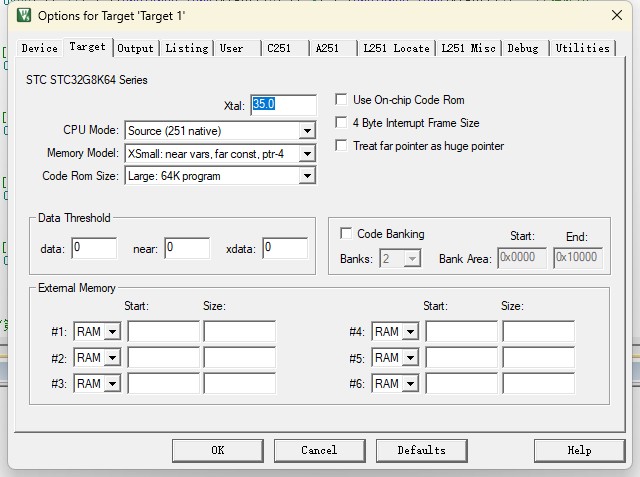Open External Memory #6 RAM type dropdown
The height and width of the screenshot is (477, 640).
[x=395, y=384]
